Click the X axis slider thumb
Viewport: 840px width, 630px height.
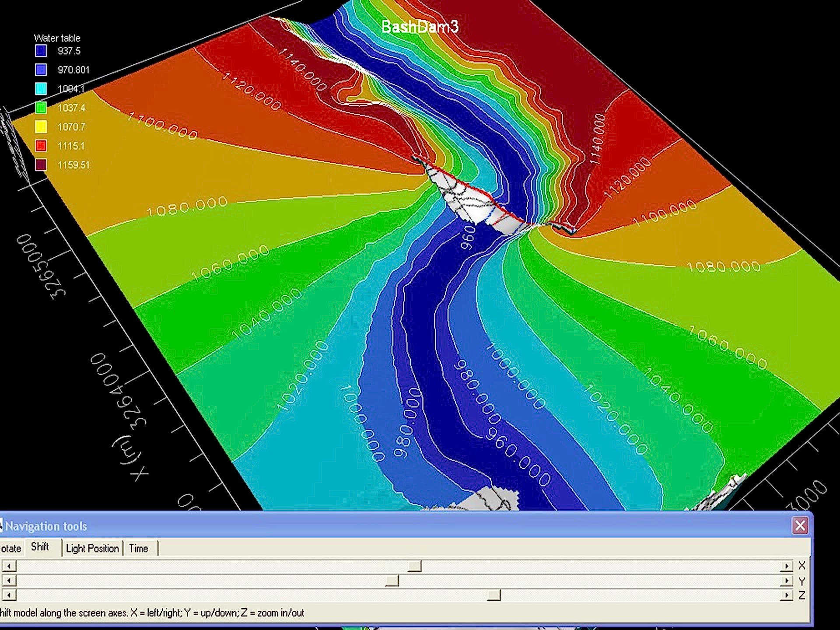coord(414,566)
